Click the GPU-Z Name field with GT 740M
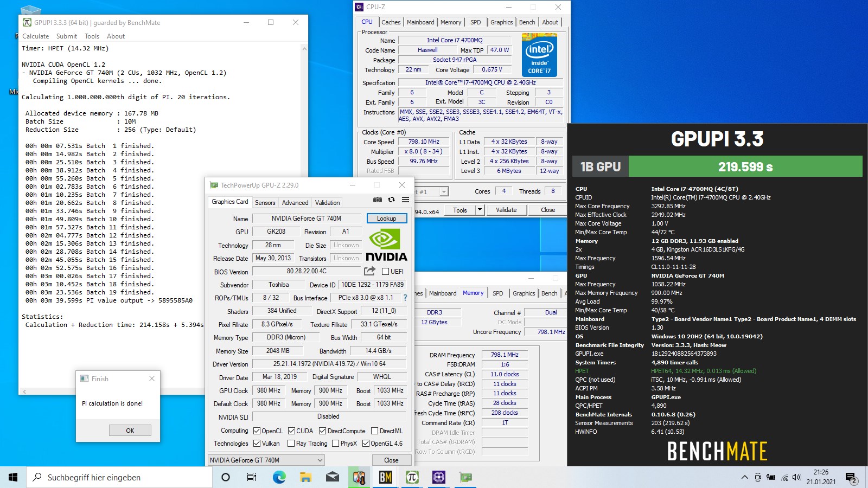 (x=307, y=219)
